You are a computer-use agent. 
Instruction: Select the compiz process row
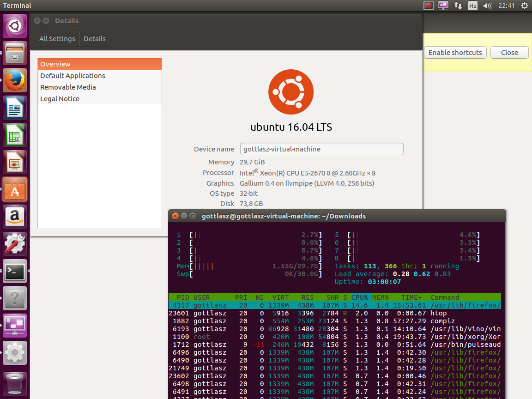[x=334, y=321]
